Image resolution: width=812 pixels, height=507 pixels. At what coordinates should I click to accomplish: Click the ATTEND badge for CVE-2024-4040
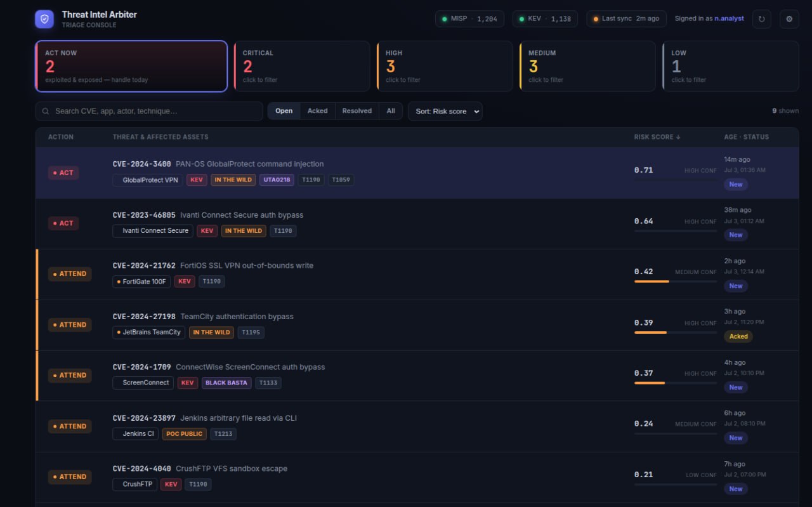coord(70,477)
